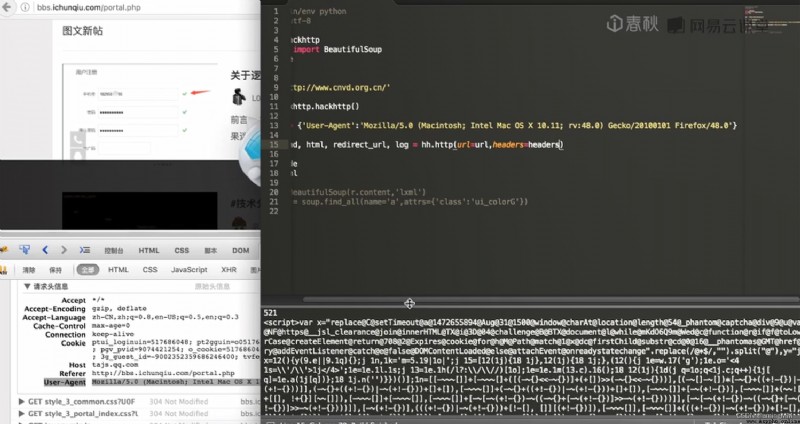Click the 图文新帖 heading on the webpage
The width and height of the screenshot is (800, 424).
coord(83,31)
